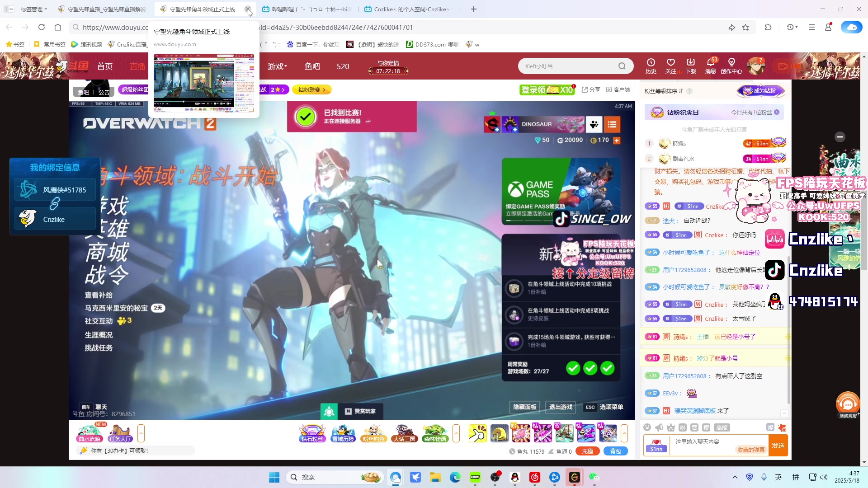This screenshot has width=868, height=488.
Task: Open the 消息 messages bell with 53 badge
Action: (711, 66)
